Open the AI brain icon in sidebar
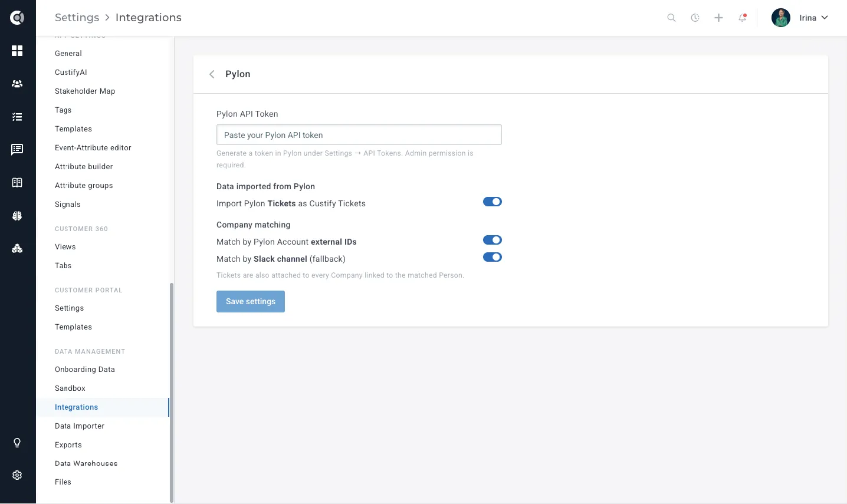847x504 pixels. point(17,216)
